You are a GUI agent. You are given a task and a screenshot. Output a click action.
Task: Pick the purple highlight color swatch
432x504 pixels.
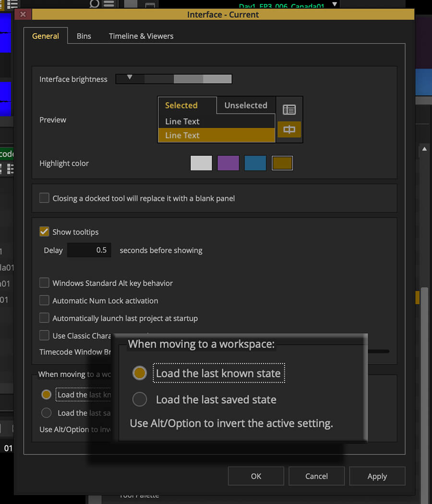coord(228,163)
